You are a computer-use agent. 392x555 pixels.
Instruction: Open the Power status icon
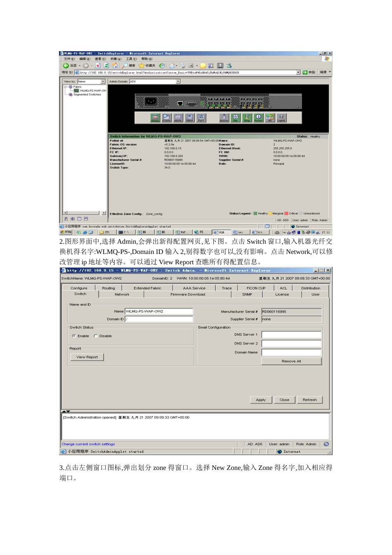(258, 118)
